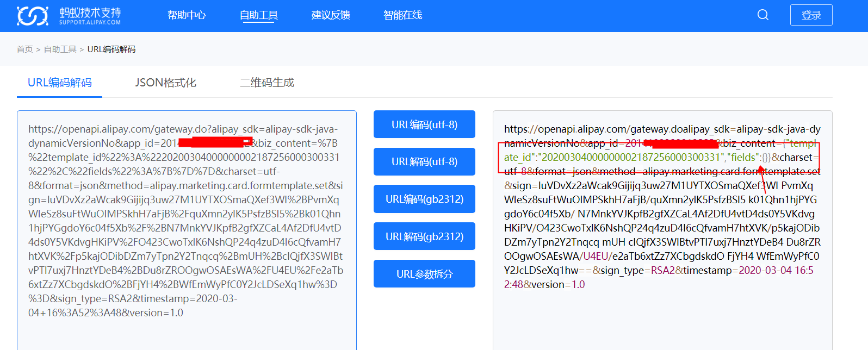This screenshot has height=350, width=868.
Task: Follow the 自助工具 breadcrumb link
Action: (60, 49)
